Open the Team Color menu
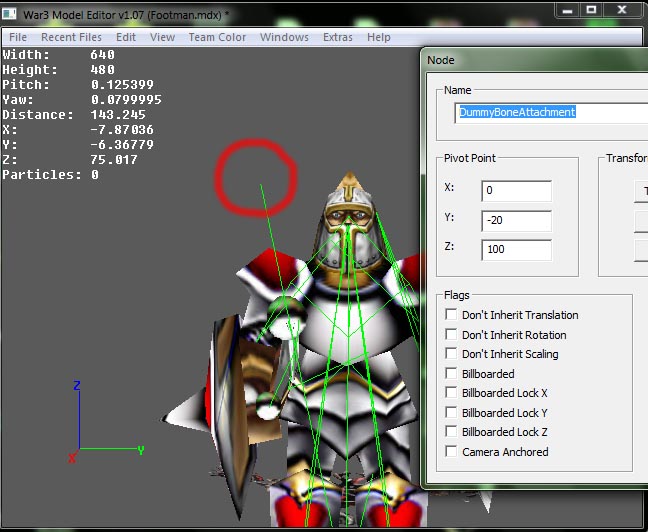The height and width of the screenshot is (532, 648). coord(217,37)
